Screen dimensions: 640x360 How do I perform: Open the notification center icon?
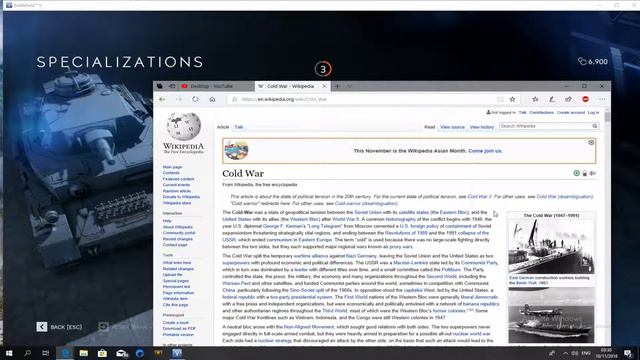pos(628,353)
